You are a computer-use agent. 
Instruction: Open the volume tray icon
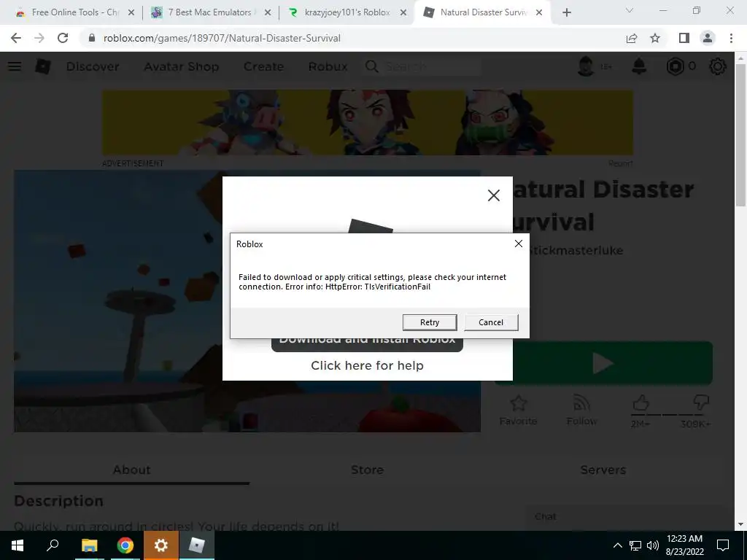tap(653, 545)
